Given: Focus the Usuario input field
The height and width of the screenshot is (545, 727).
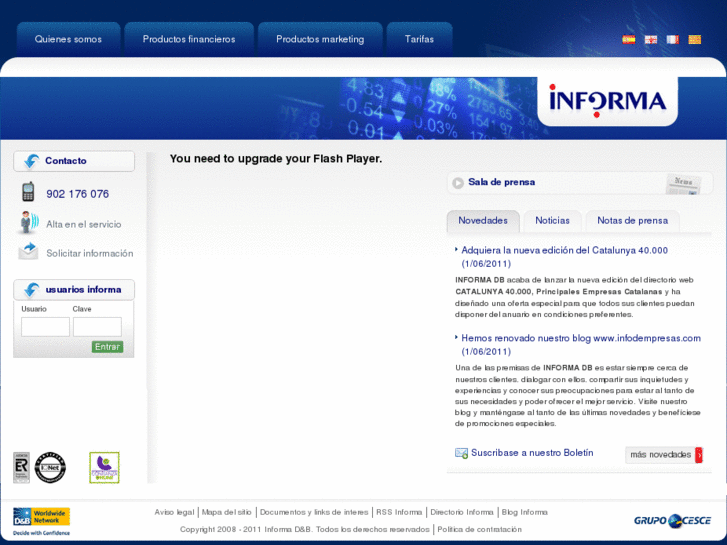Looking at the screenshot, I should 45,327.
